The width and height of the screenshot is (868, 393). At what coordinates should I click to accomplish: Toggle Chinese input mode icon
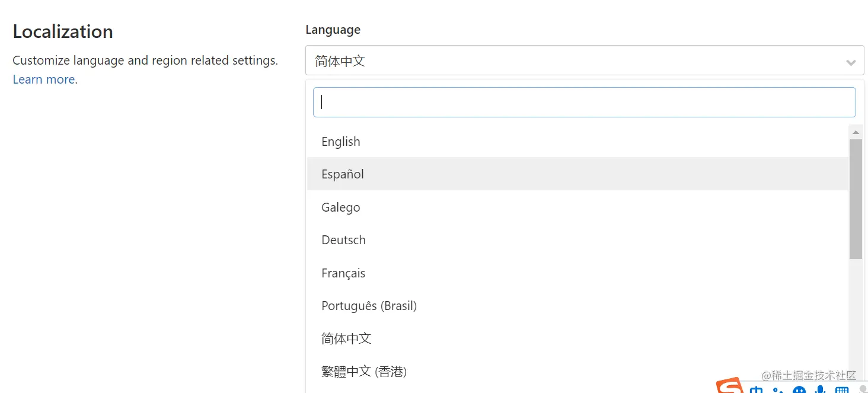coord(757,390)
